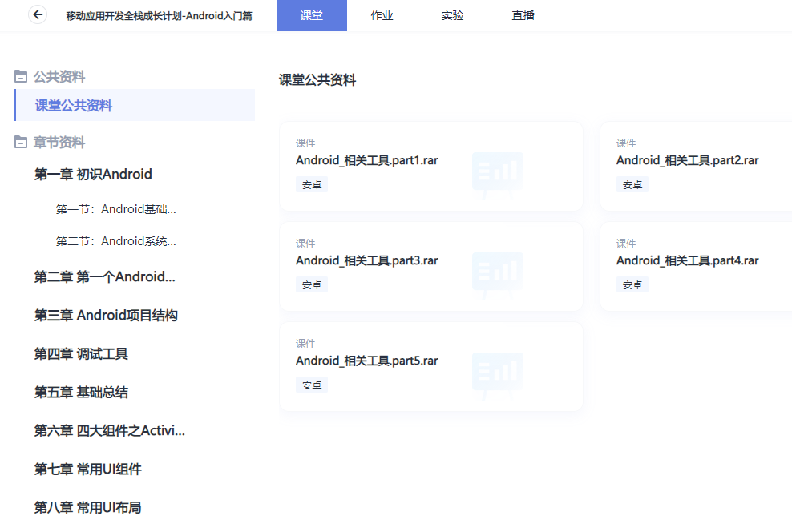This screenshot has width=792, height=532.
Task: Click course title 移动应用开发全栈成长计划-Android入门篇
Action: coord(159,16)
